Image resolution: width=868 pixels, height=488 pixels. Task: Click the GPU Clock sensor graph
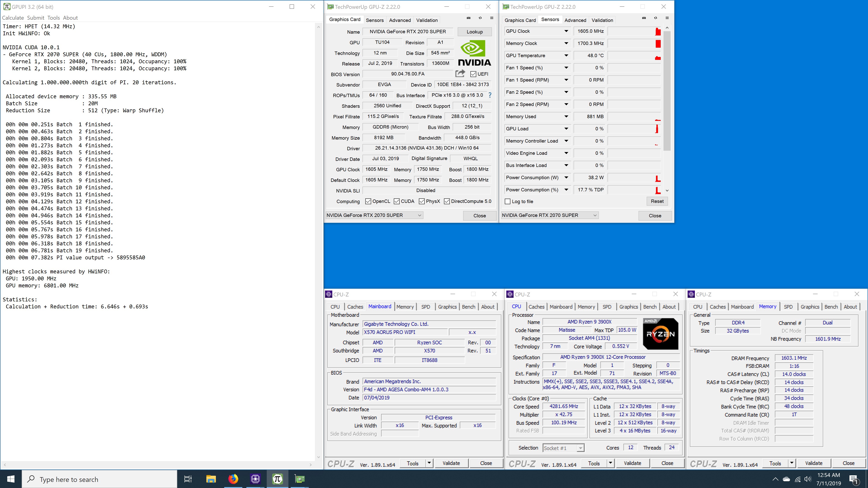coord(634,31)
